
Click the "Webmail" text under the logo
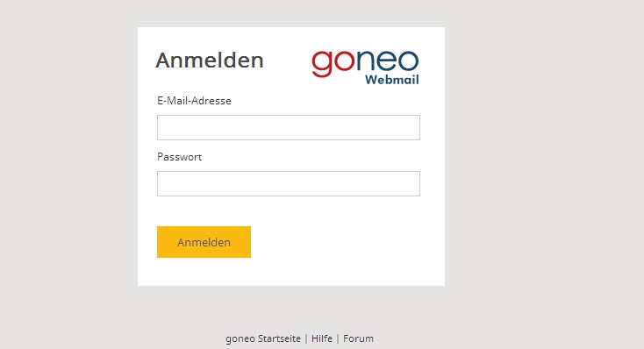[392, 79]
